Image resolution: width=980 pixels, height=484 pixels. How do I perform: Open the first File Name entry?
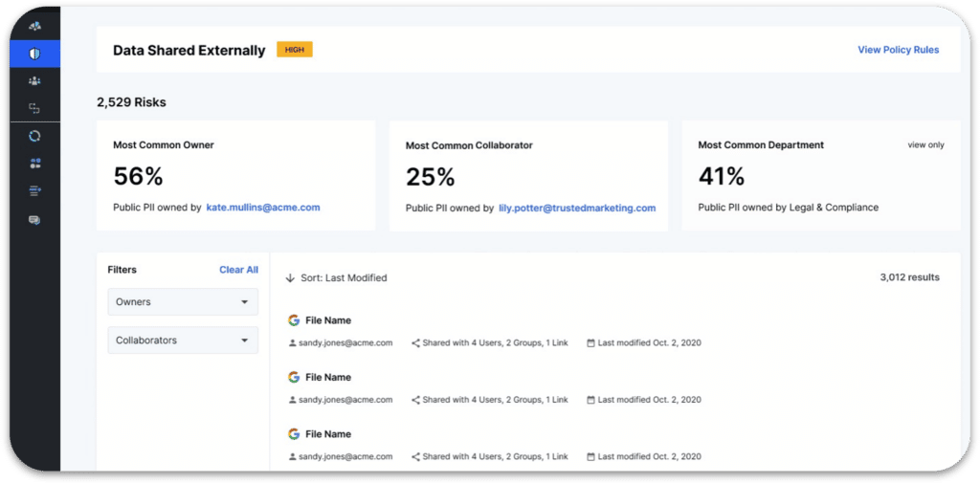tap(328, 320)
